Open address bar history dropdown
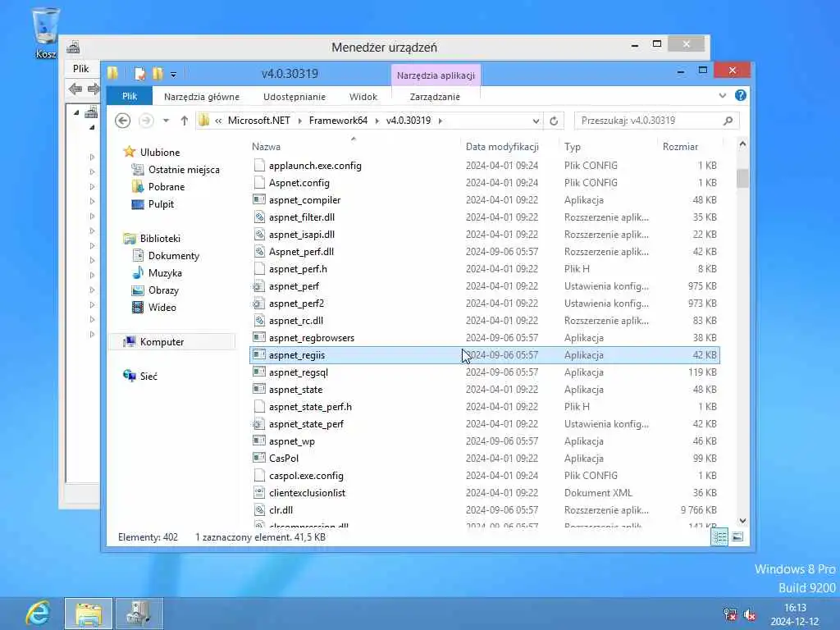Screen dimensions: 840x630 click(536, 121)
